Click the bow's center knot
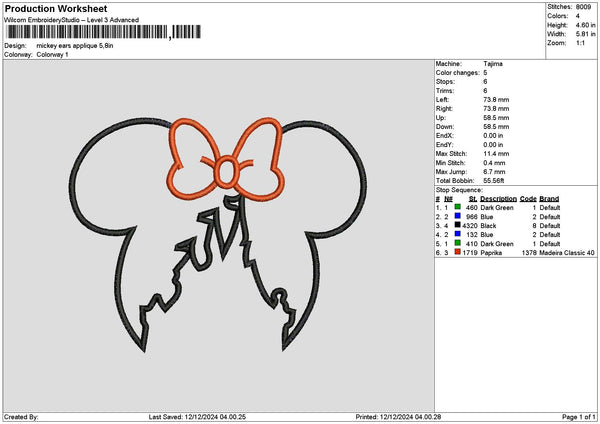Viewport: 600px width, 424px height. pyautogui.click(x=227, y=172)
